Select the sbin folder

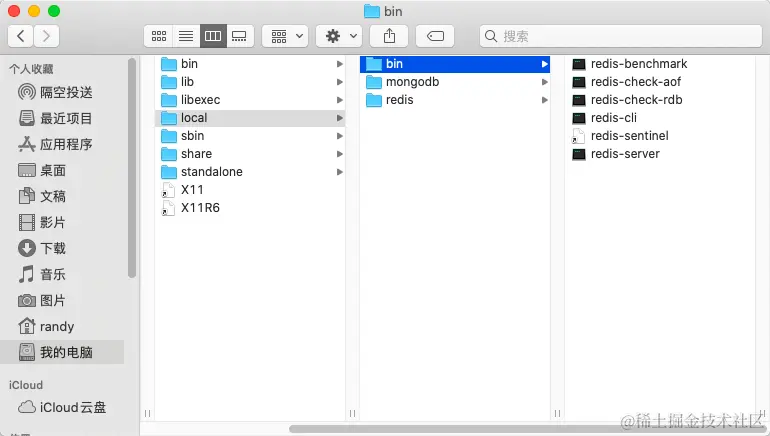tap(250, 136)
